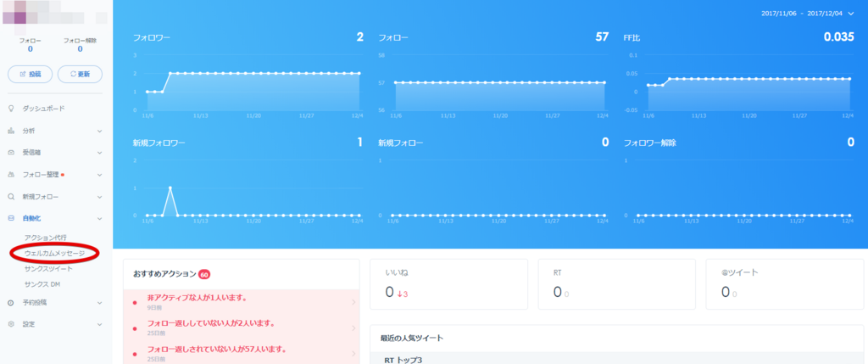This screenshot has width=868, height=364.
Task: Open the 受信箱 menu item
Action: point(31,153)
